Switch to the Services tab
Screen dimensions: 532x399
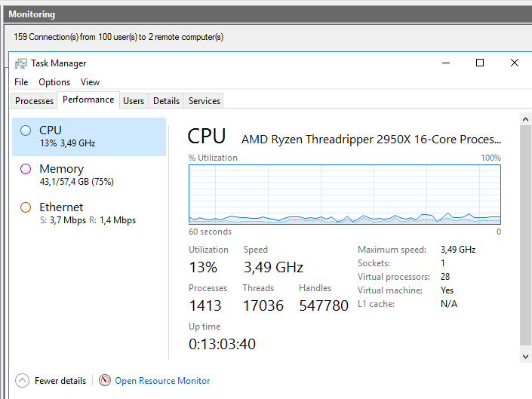point(204,101)
